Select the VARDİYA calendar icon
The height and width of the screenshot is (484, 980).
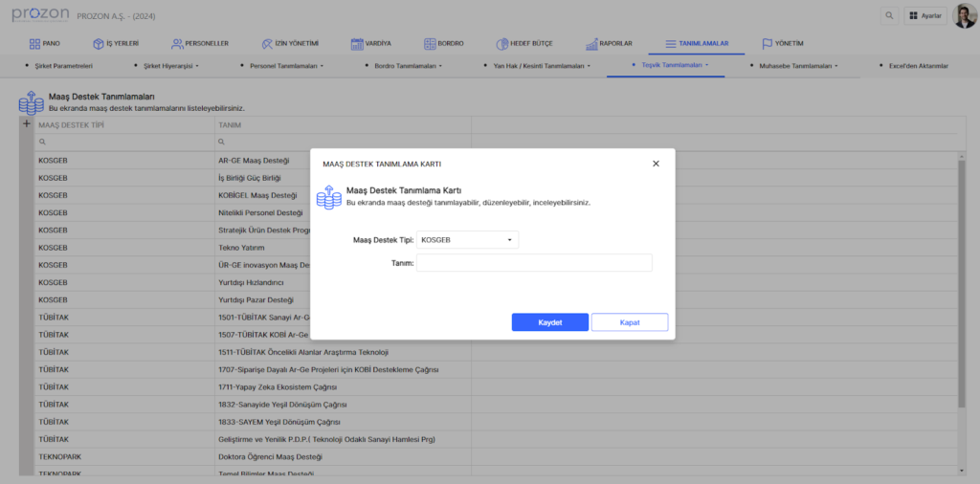coord(357,43)
